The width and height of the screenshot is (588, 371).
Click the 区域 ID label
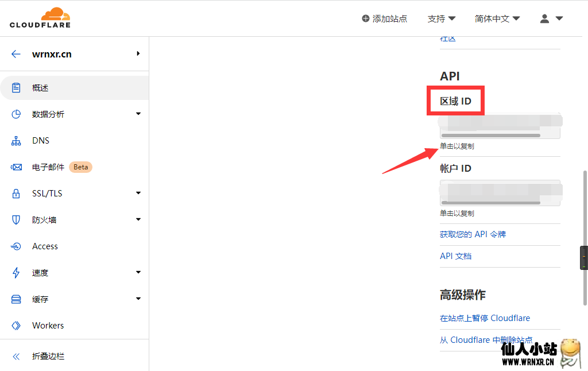click(455, 101)
